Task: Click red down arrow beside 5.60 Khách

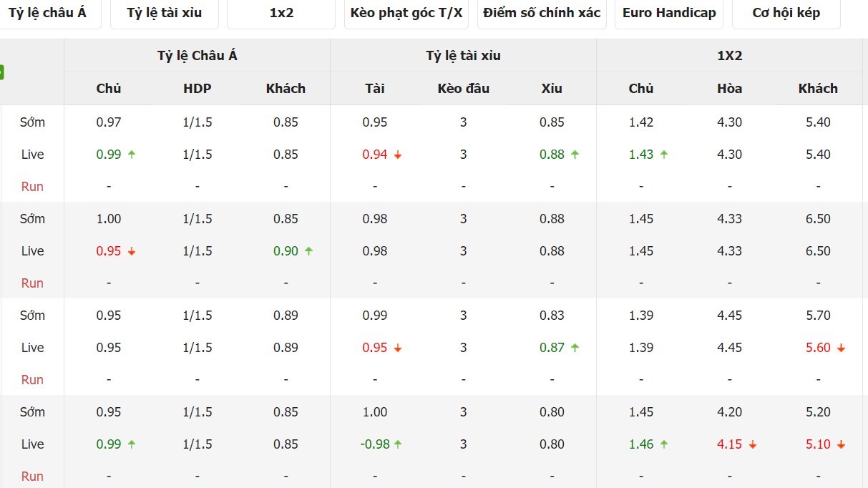Action: tap(842, 348)
